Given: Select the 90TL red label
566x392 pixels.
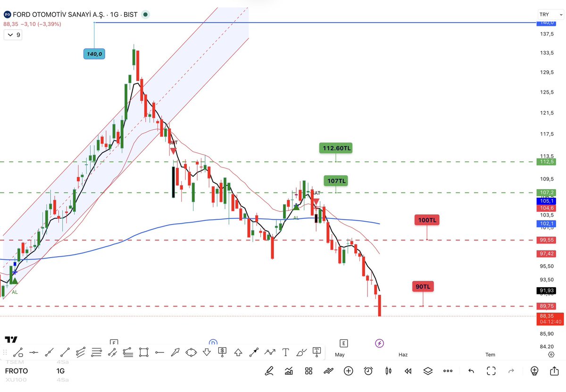Looking at the screenshot, I should pos(423,286).
